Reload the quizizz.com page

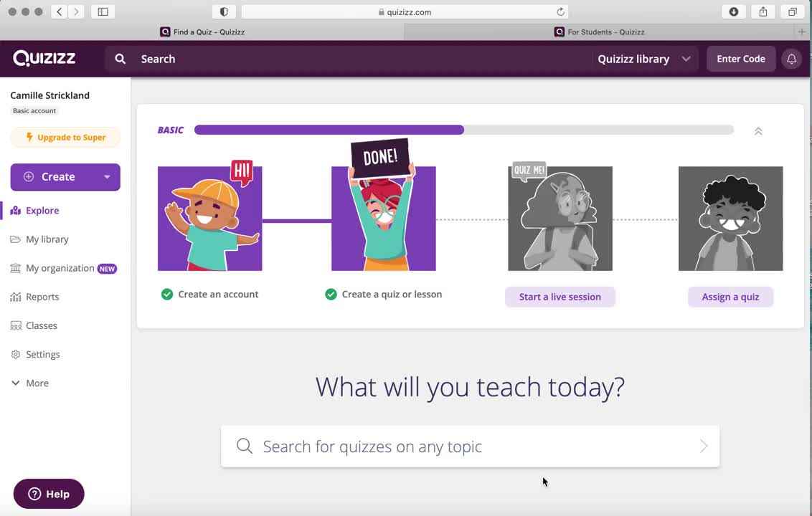click(x=560, y=11)
